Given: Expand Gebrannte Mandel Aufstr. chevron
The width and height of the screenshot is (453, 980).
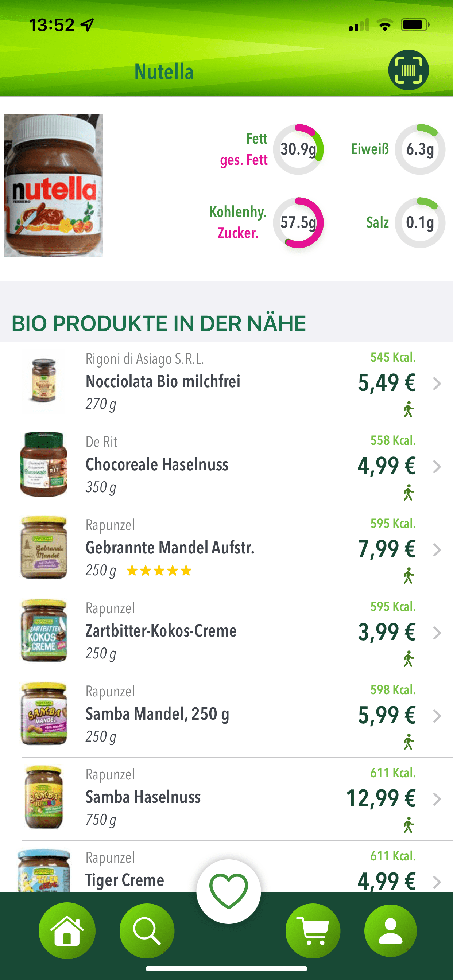Looking at the screenshot, I should [x=437, y=550].
